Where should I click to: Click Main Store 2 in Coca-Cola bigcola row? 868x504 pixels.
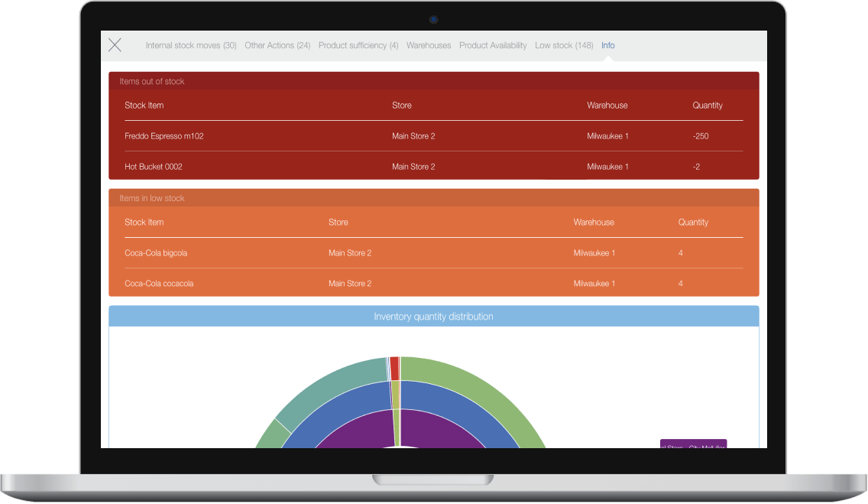(349, 253)
